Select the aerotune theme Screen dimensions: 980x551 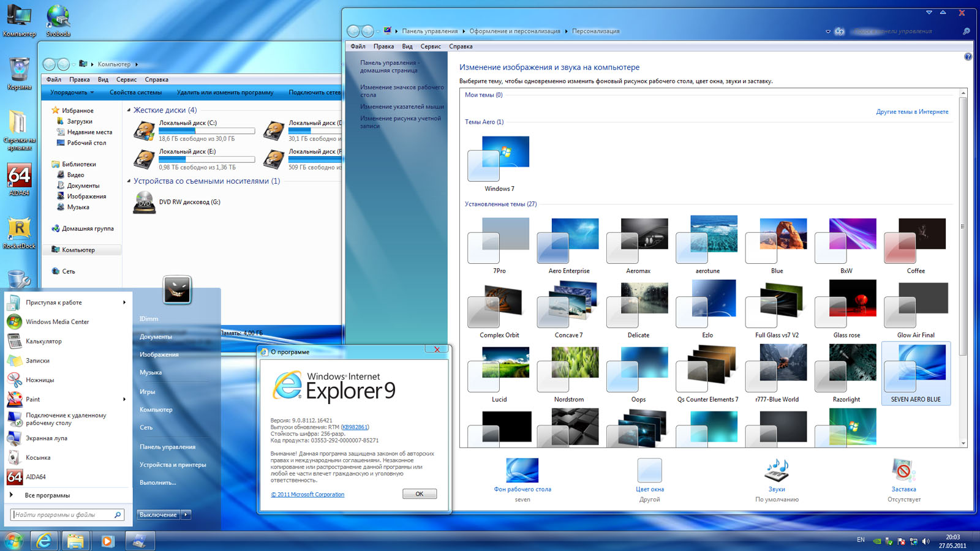pyautogui.click(x=707, y=245)
